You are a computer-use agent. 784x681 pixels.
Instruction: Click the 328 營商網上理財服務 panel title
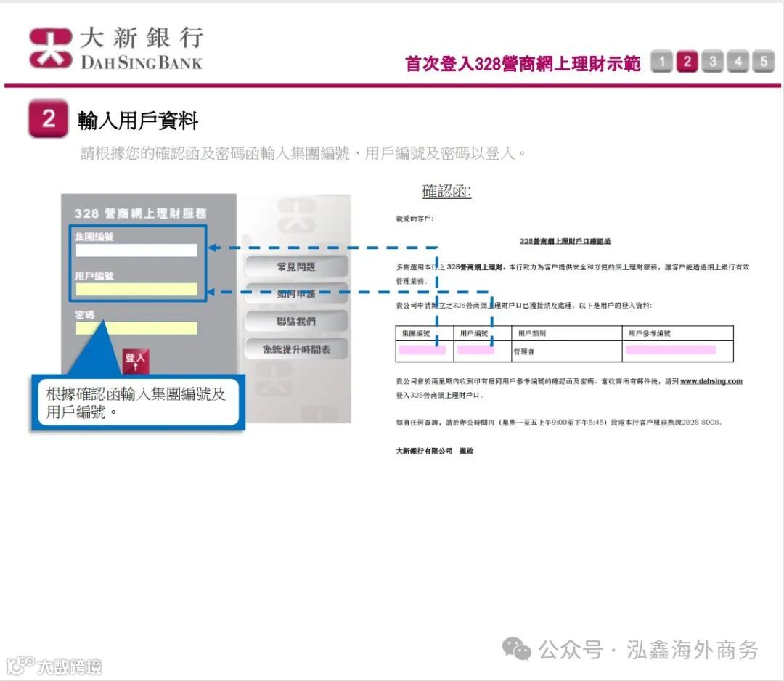[x=141, y=213]
